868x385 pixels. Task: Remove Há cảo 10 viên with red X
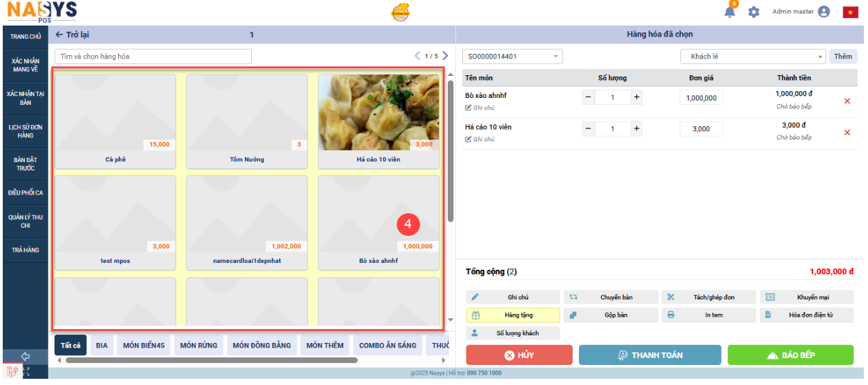coord(847,132)
